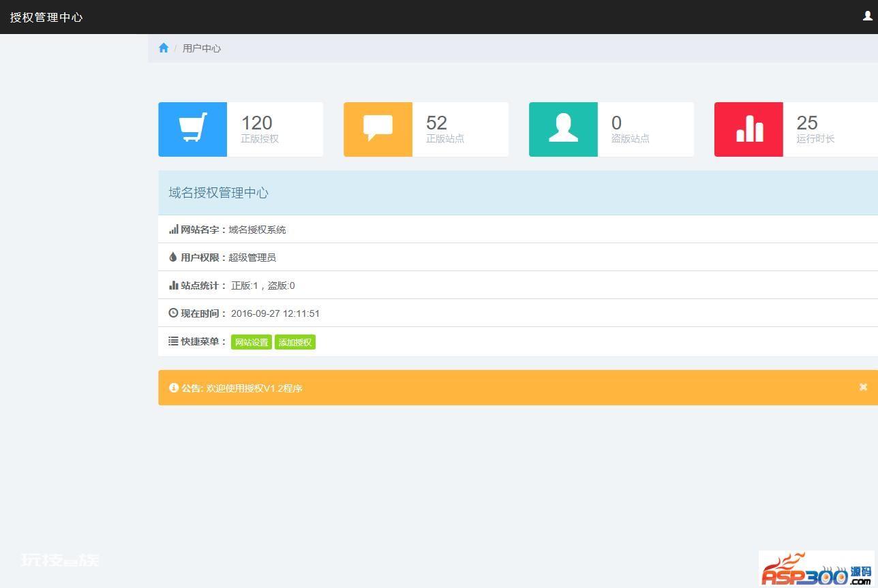Click the home icon in breadcrumb

[164, 48]
